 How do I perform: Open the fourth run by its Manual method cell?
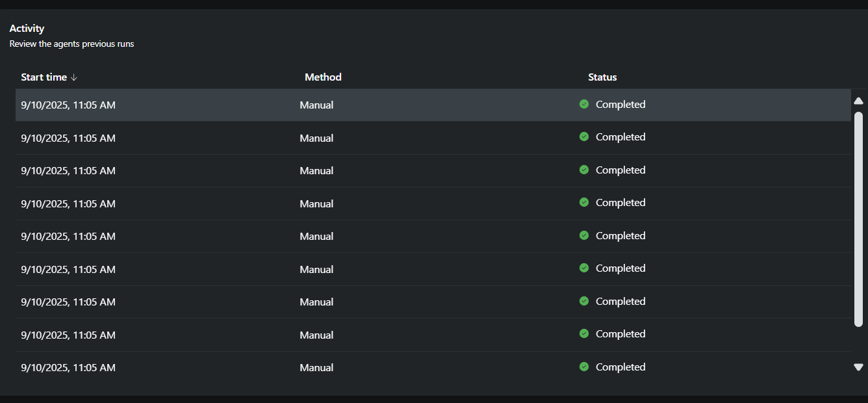pyautogui.click(x=316, y=203)
